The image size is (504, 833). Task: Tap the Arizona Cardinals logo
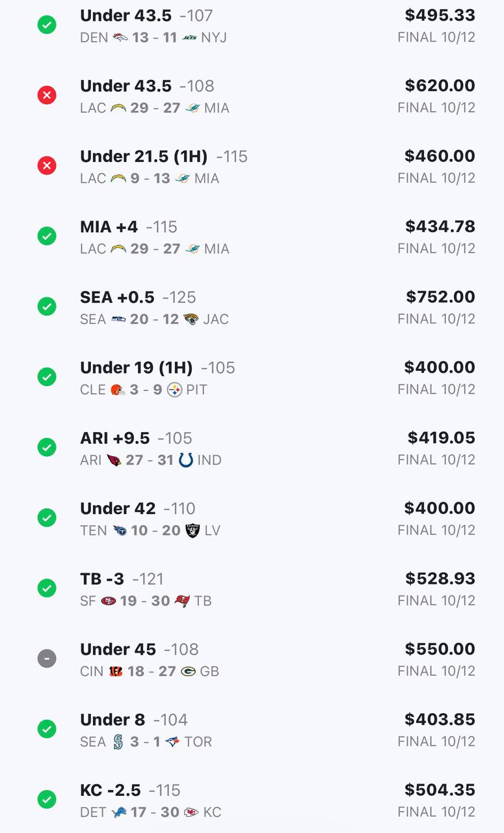point(114,461)
